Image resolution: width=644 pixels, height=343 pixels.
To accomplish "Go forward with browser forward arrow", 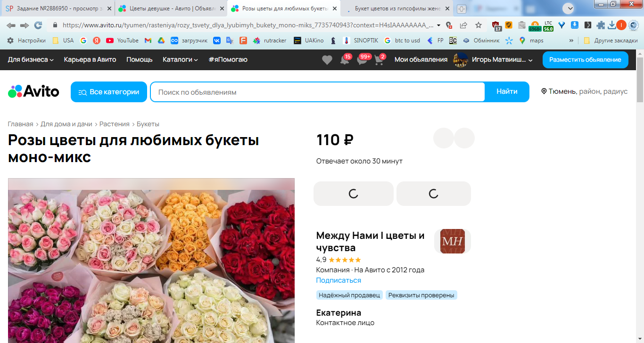I will 25,25.
